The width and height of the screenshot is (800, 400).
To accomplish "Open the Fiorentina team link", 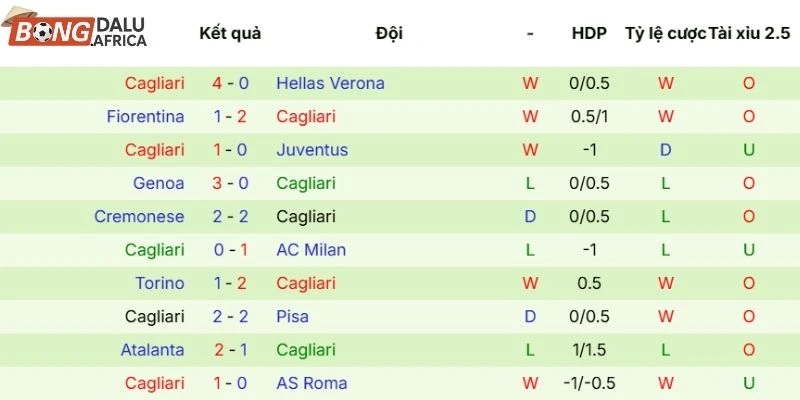I will point(146,116).
